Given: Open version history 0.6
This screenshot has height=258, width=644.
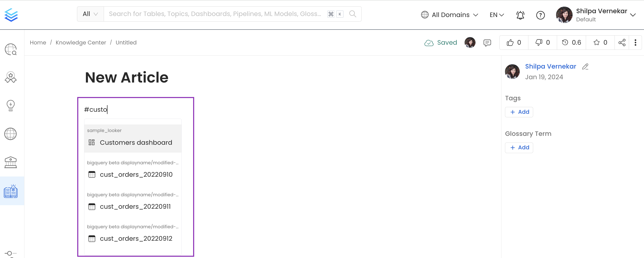Looking at the screenshot, I should click(571, 42).
